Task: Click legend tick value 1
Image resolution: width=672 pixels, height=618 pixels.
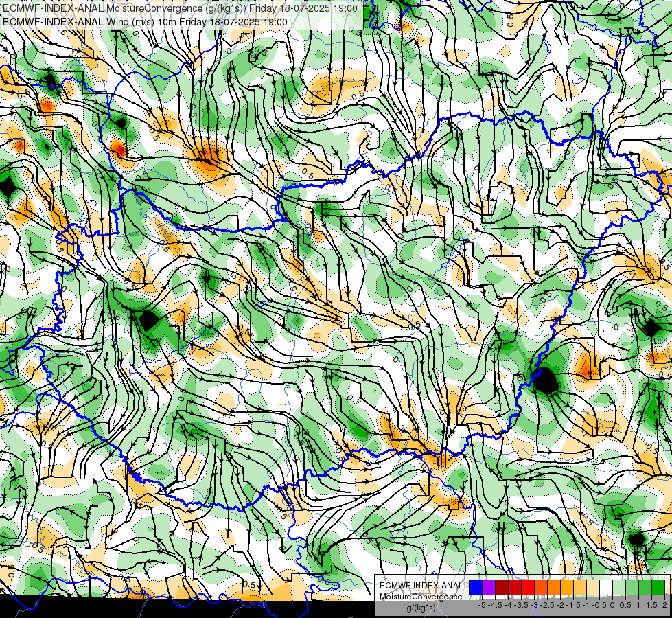Action: (x=638, y=605)
